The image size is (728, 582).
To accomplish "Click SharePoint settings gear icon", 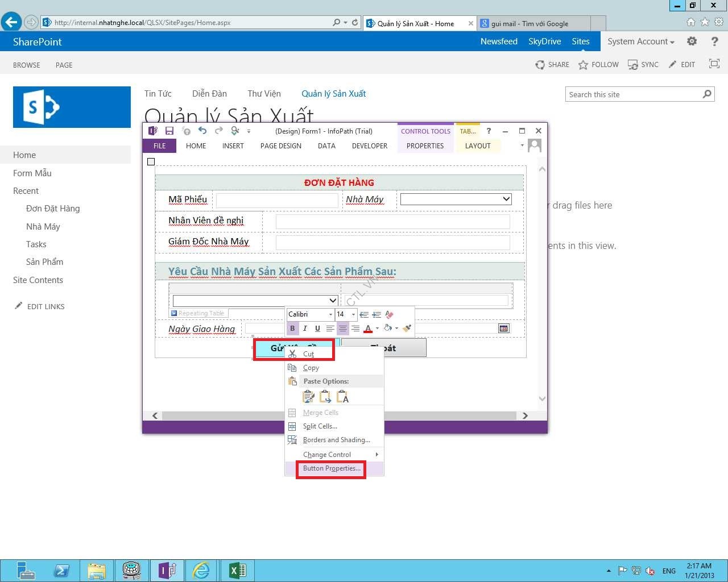I will pyautogui.click(x=692, y=41).
